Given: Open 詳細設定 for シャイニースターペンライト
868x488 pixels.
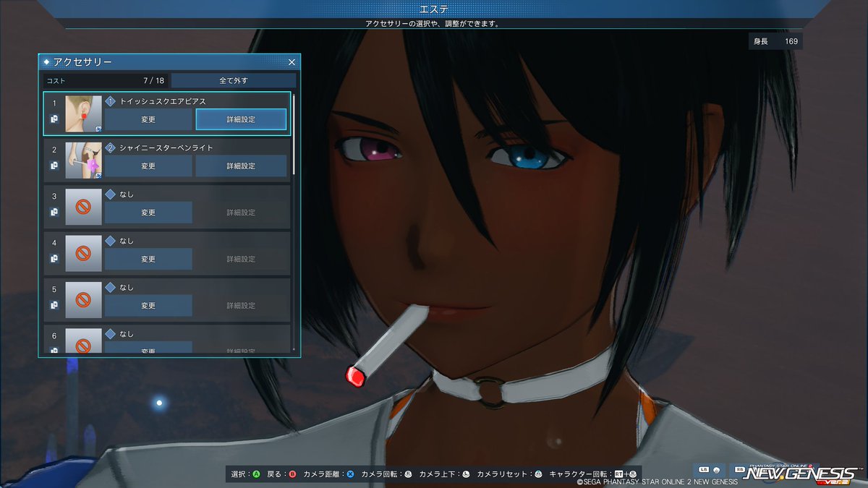Looking at the screenshot, I should click(x=241, y=166).
